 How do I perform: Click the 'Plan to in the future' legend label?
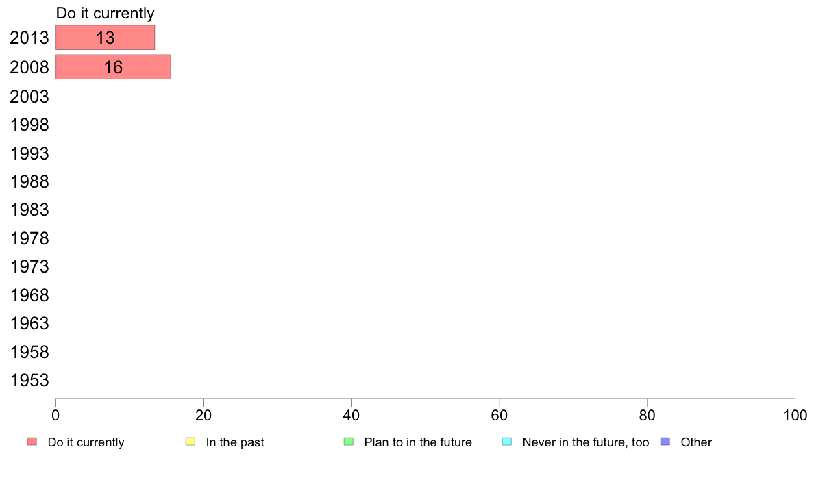tap(418, 442)
